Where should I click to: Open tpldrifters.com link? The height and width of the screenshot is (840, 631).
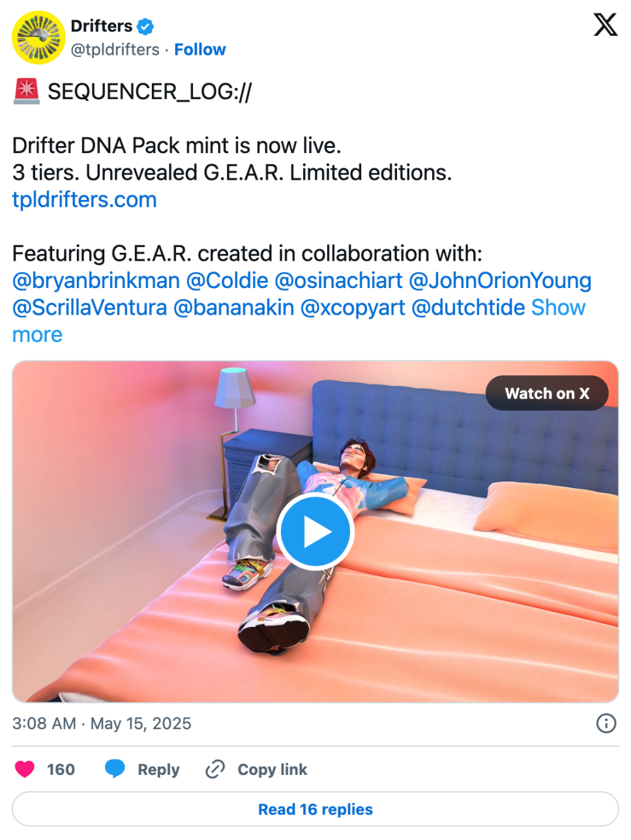(85, 199)
